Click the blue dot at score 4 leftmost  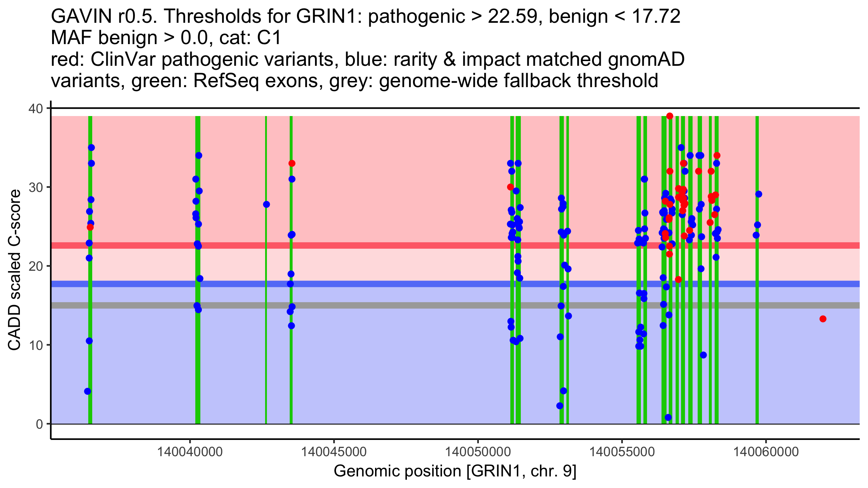tap(88, 391)
